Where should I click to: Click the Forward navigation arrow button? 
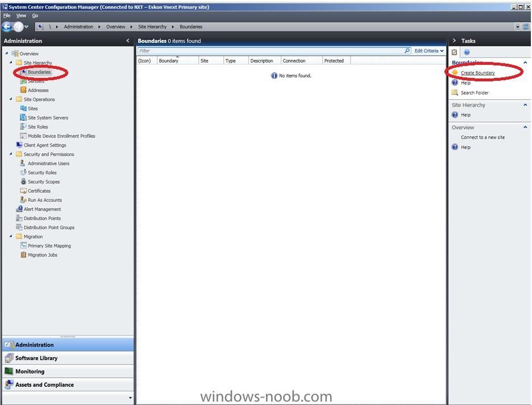(x=18, y=27)
